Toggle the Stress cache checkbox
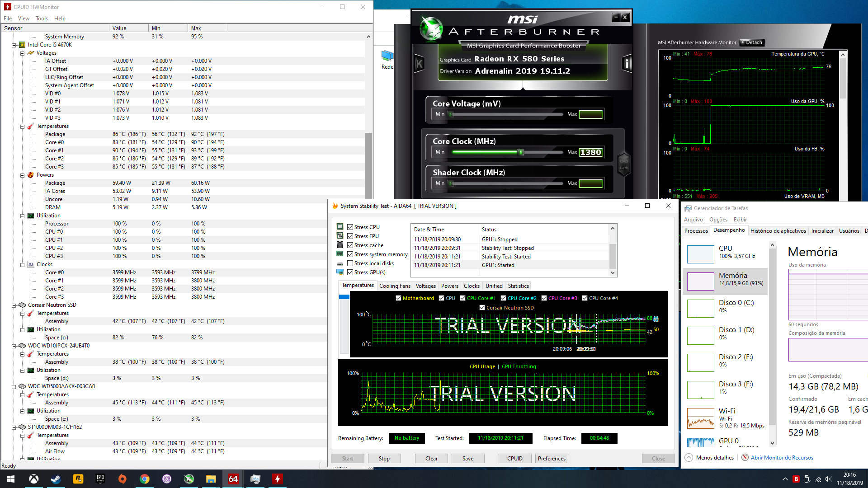The width and height of the screenshot is (868, 488). click(350, 245)
